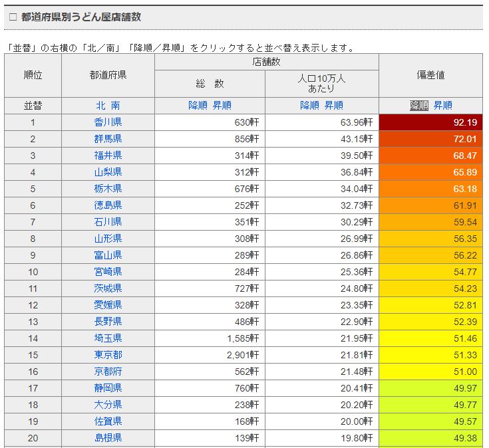Viewport: 489px width, 448px height.
Task: Open 佐賀県 prefecture link
Action: click(108, 421)
